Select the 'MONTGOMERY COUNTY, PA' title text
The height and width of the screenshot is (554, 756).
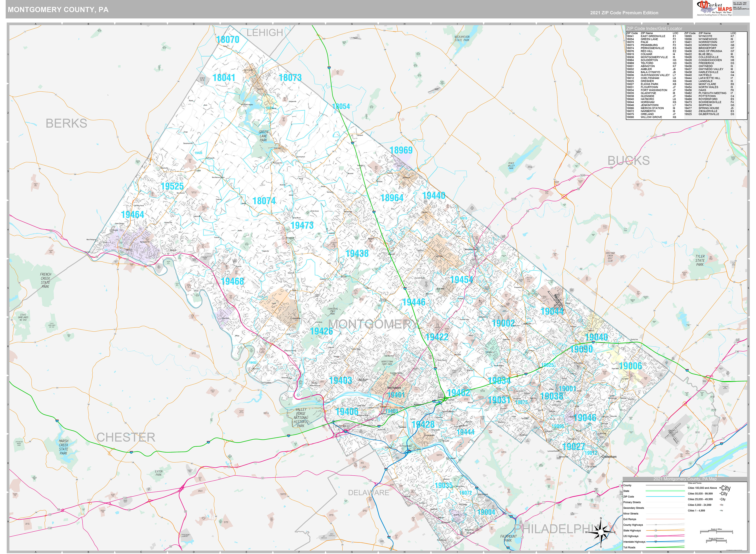click(x=58, y=10)
